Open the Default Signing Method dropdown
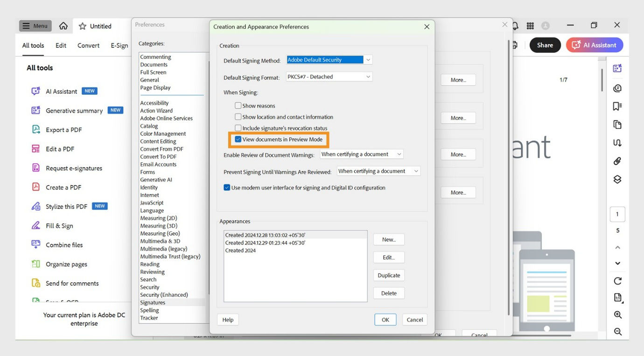Screen dimensions: 644x356 [x=368, y=59]
